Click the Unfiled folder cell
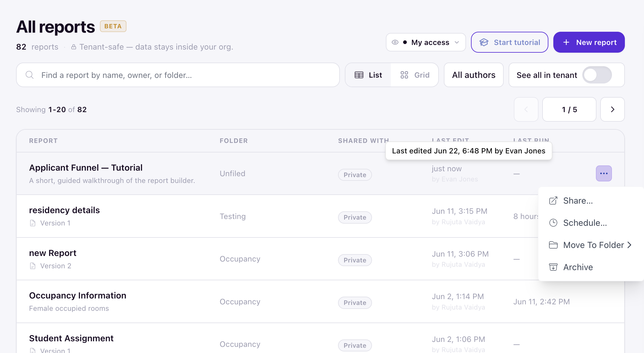 click(x=233, y=173)
